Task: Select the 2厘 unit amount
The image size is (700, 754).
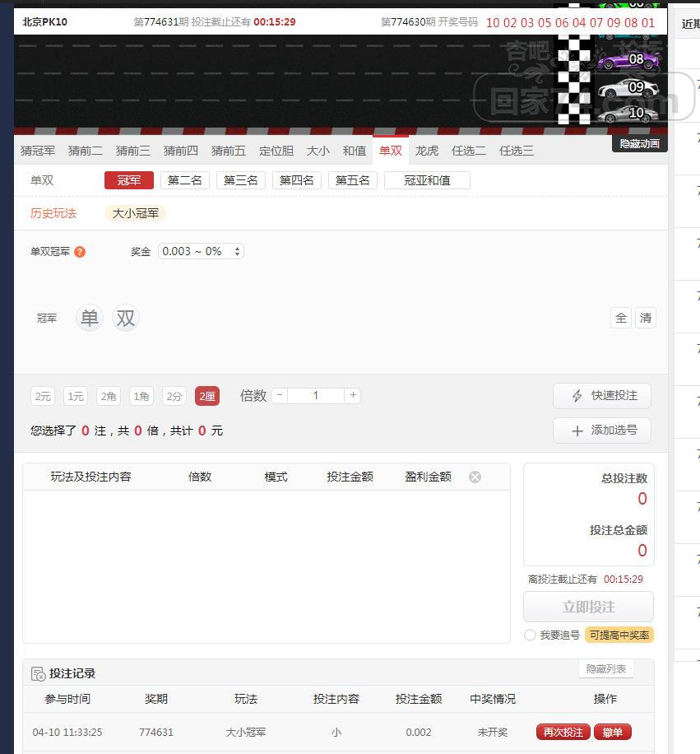Action: point(207,396)
